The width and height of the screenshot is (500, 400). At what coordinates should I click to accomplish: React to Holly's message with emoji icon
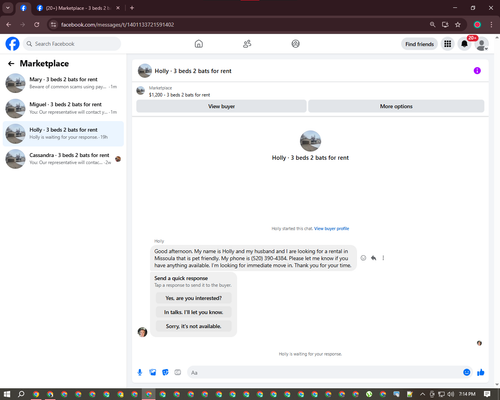363,258
